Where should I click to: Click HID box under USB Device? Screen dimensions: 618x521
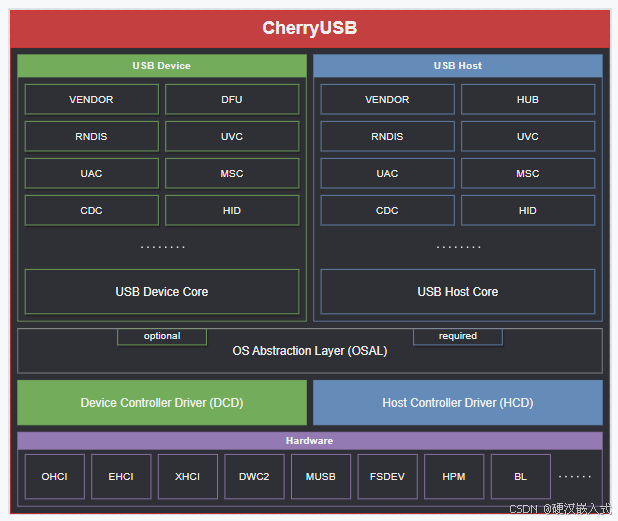232,210
